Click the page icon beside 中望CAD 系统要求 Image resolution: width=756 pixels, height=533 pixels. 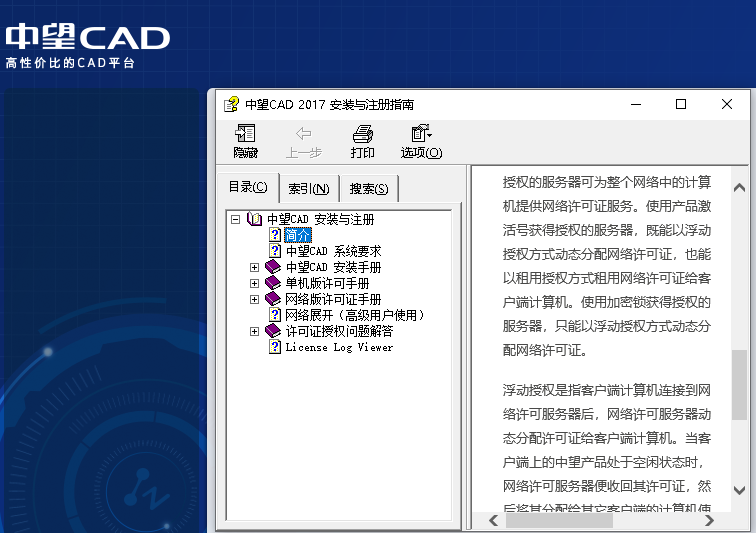click(x=275, y=251)
